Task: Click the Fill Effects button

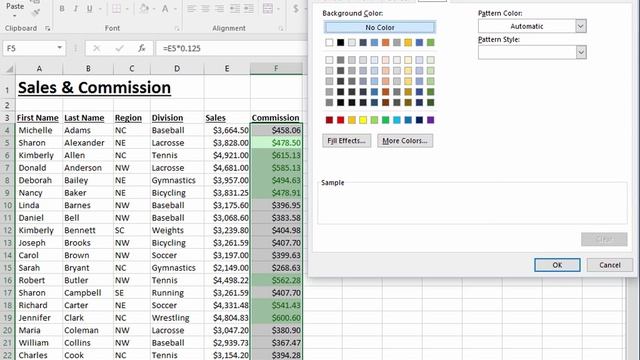Action: pyautogui.click(x=347, y=141)
